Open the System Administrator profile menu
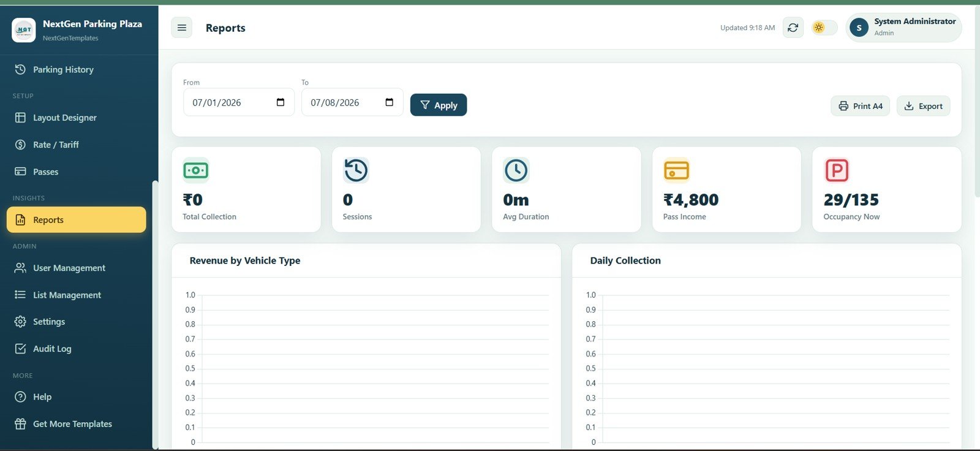The width and height of the screenshot is (980, 451). click(x=903, y=28)
